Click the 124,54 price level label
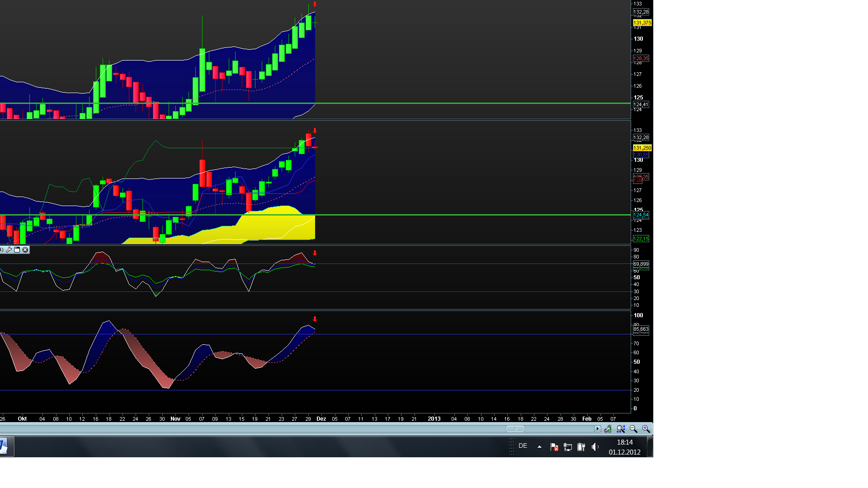This screenshot has width=868, height=488. [x=641, y=215]
